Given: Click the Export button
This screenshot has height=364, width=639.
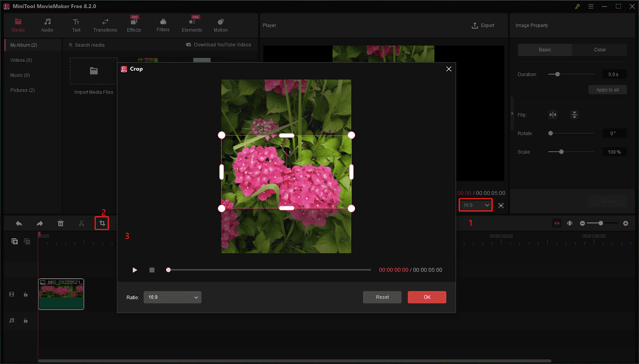Looking at the screenshot, I should (483, 26).
